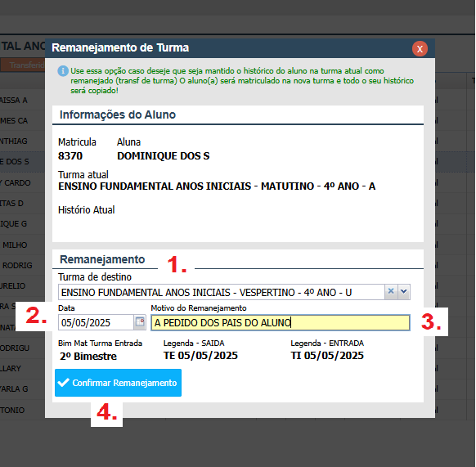Clear the Turma de destino selection
This screenshot has width=476, height=467.
pyautogui.click(x=391, y=292)
